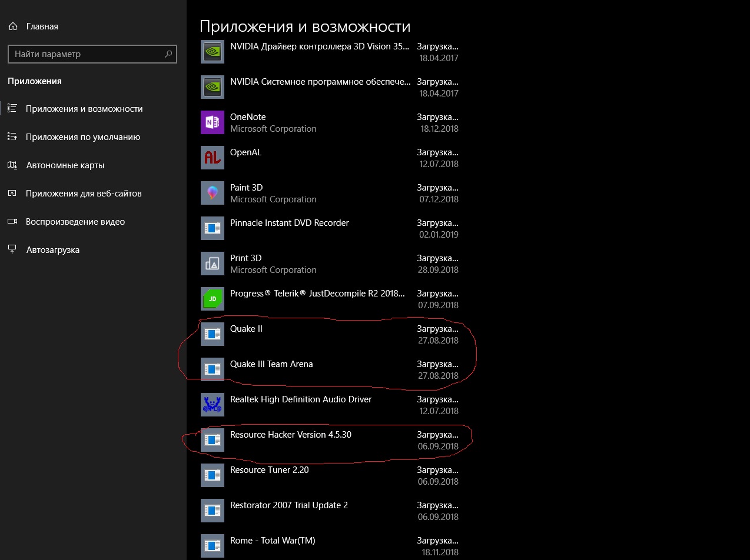Click the Resource Hacker app icon
The image size is (750, 560).
pos(213,440)
